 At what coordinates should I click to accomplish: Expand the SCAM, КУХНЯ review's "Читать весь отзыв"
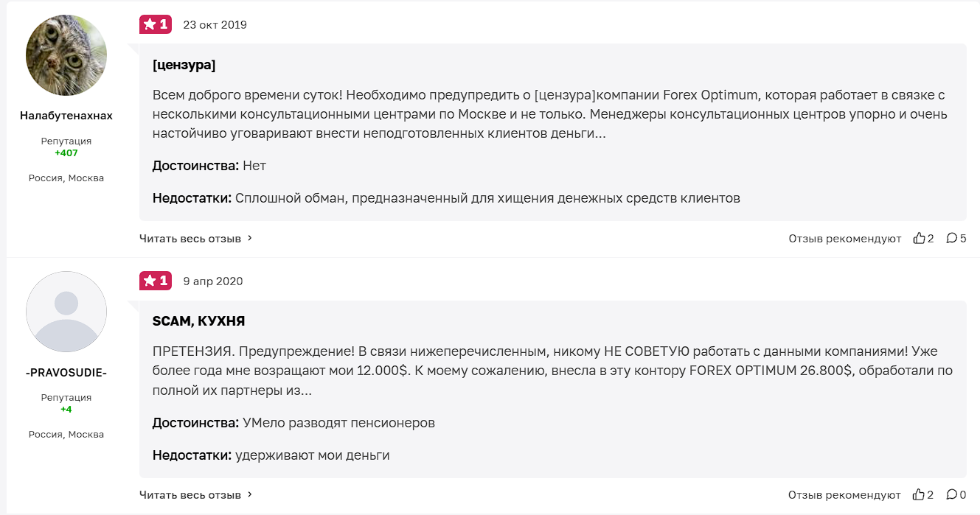(x=190, y=495)
